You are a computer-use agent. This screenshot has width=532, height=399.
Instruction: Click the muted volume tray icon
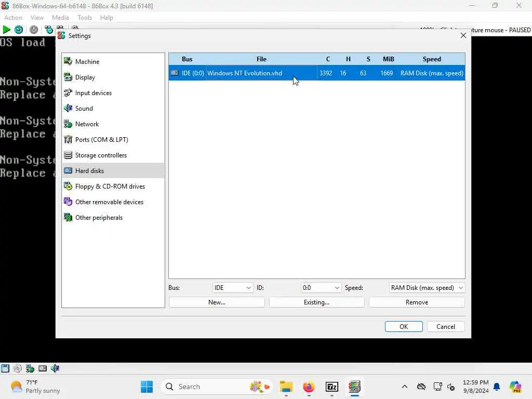click(451, 387)
